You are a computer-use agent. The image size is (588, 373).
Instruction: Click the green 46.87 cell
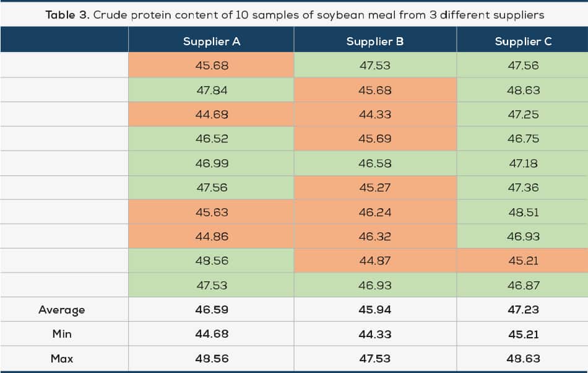click(x=523, y=285)
